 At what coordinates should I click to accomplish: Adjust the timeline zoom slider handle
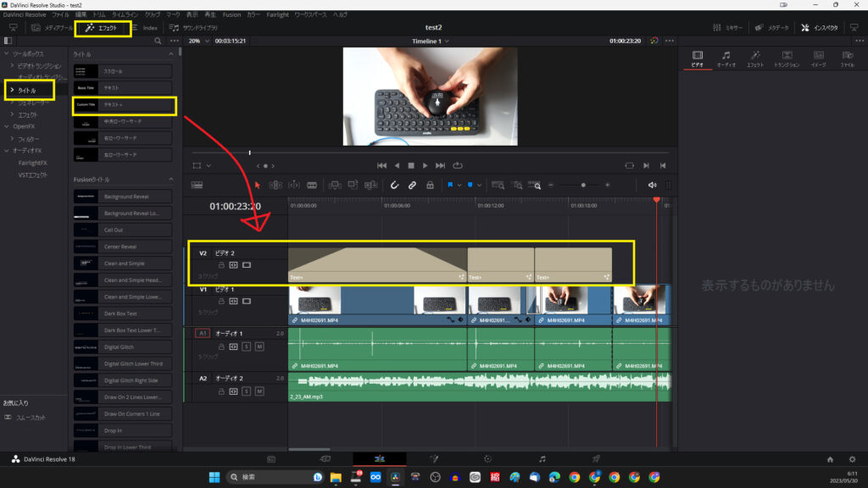pyautogui.click(x=583, y=186)
